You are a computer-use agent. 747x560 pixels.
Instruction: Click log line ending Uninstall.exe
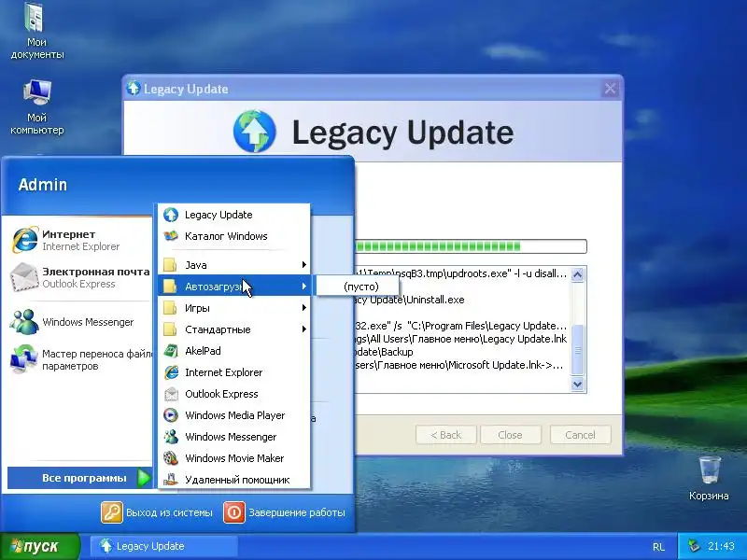tap(410, 300)
